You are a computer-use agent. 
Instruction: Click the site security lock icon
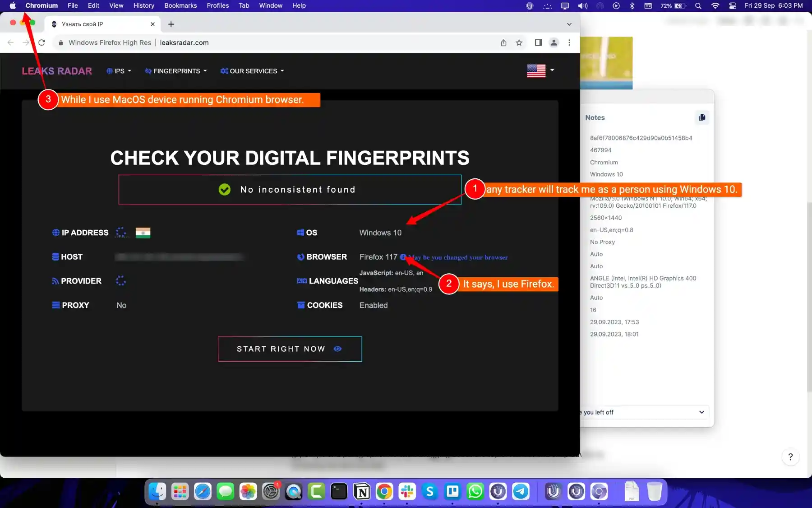[x=60, y=42]
